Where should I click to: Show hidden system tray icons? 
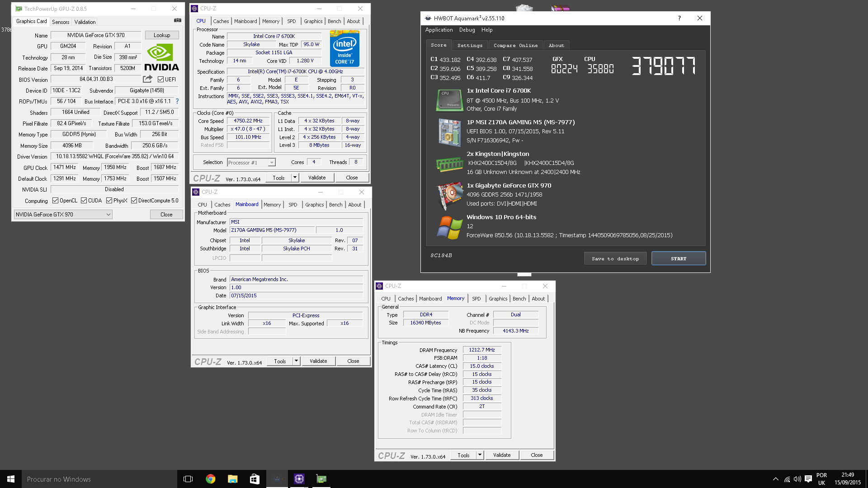[x=776, y=479]
